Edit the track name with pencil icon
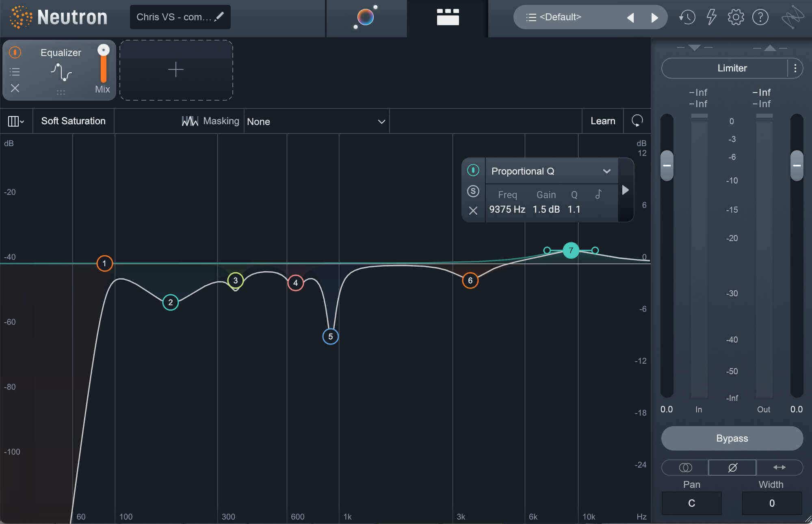Screen dimensions: 812x524 (x=219, y=17)
